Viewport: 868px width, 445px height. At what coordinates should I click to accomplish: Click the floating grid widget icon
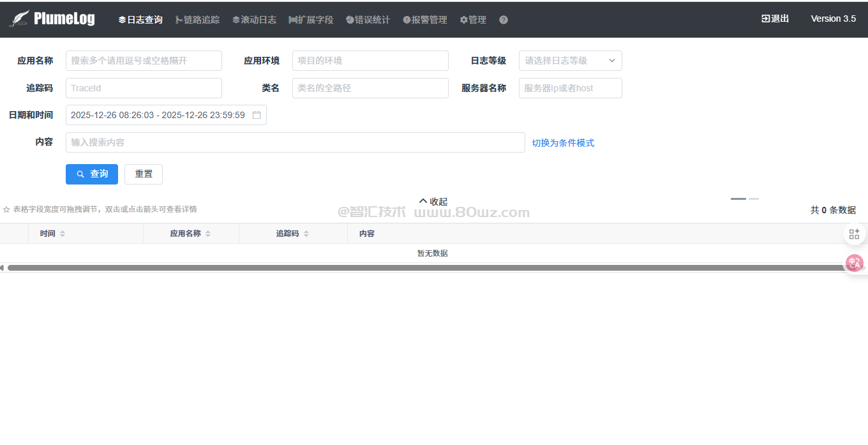tap(854, 234)
